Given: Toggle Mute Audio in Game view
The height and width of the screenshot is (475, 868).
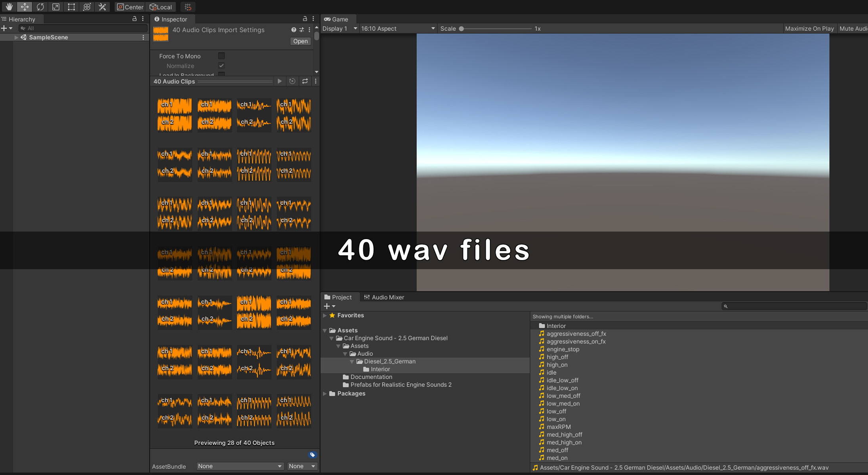Looking at the screenshot, I should pos(853,28).
